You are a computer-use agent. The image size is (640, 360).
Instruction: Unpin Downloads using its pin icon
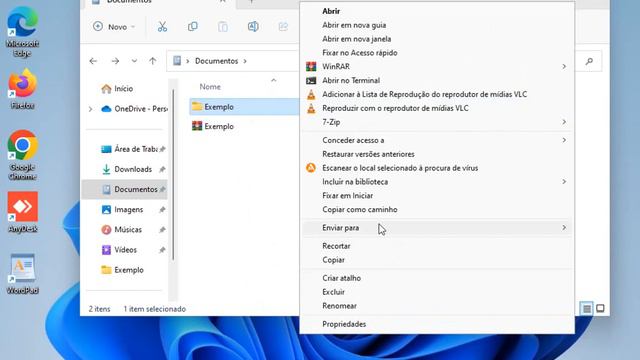point(162,169)
